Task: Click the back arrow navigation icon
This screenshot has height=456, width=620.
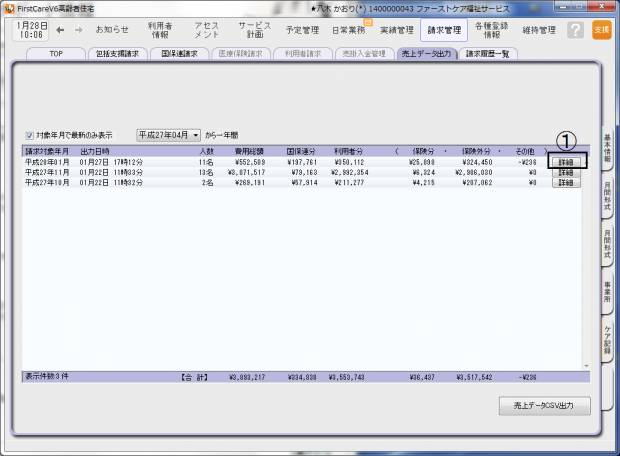Action: (x=62, y=30)
